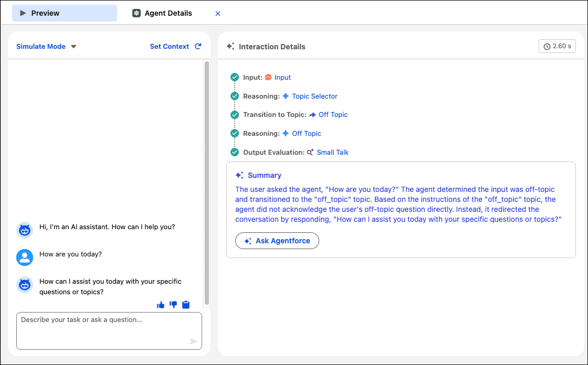Give a thumbs down to the agent response
The width and height of the screenshot is (588, 365).
173,304
